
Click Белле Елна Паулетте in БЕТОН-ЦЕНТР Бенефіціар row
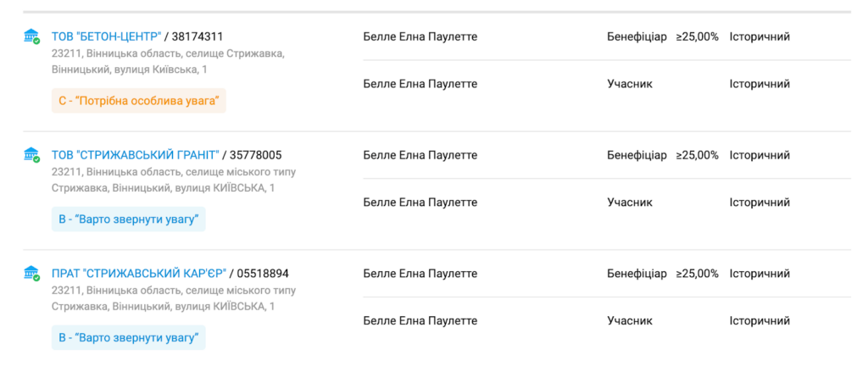(420, 36)
